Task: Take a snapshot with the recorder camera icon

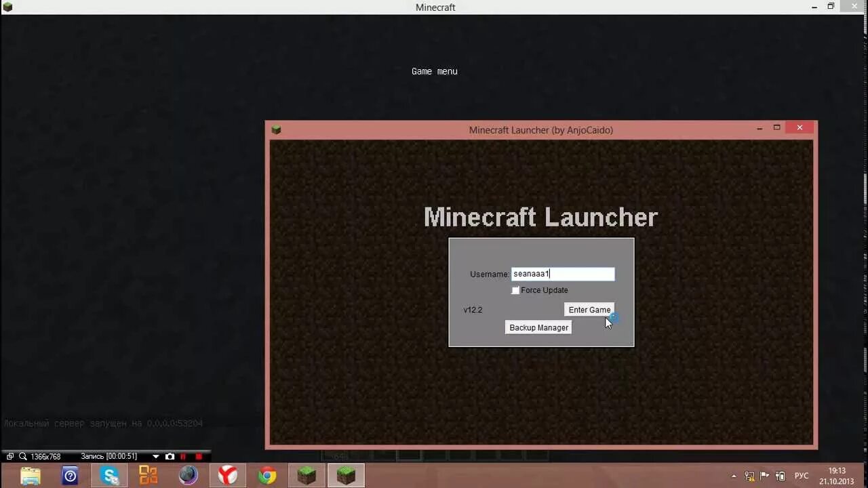Action: tap(170, 457)
